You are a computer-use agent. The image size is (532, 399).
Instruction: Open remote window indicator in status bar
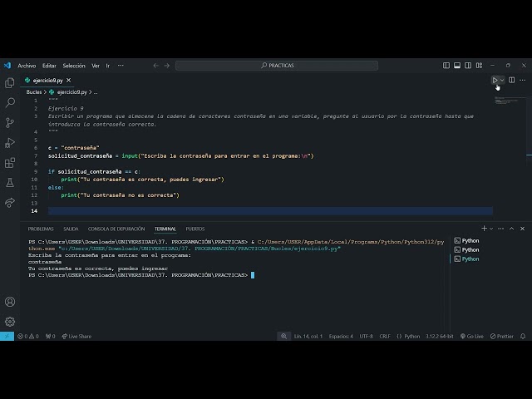coord(7,336)
